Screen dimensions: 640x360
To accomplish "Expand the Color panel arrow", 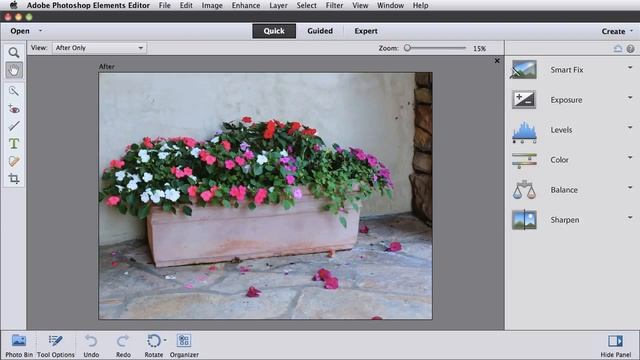I will pos(630,158).
